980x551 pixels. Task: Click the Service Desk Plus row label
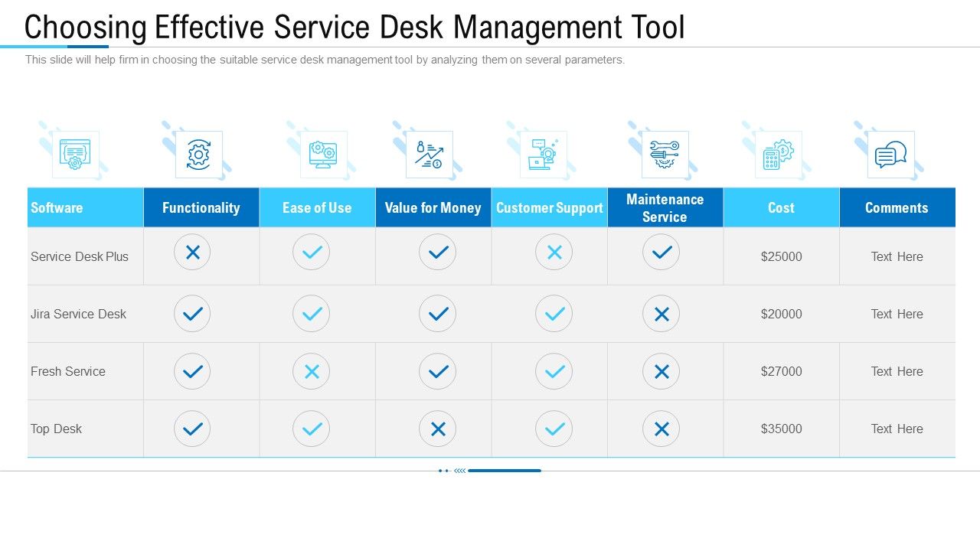[x=80, y=256]
